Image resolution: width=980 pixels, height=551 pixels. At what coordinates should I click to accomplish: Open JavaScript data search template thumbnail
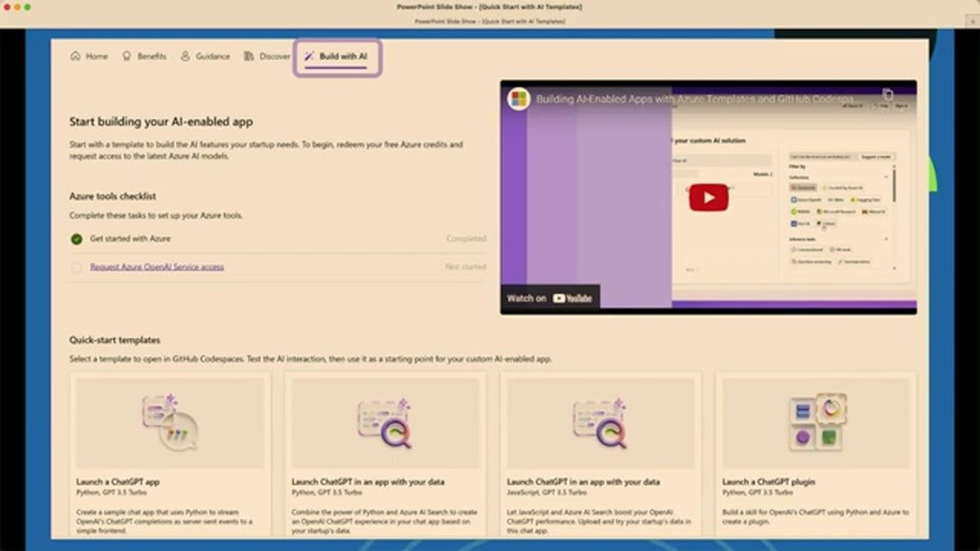[x=601, y=423]
